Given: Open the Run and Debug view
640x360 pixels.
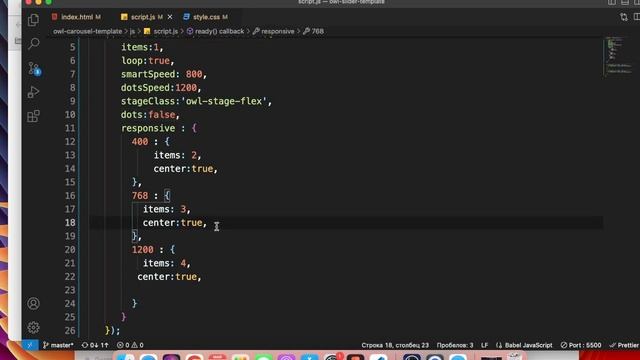Looking at the screenshot, I should tap(33, 92).
